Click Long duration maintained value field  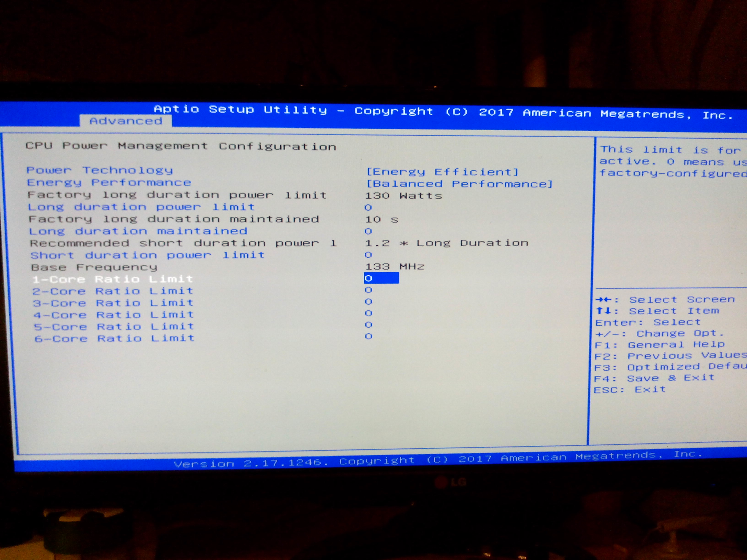[x=368, y=231]
